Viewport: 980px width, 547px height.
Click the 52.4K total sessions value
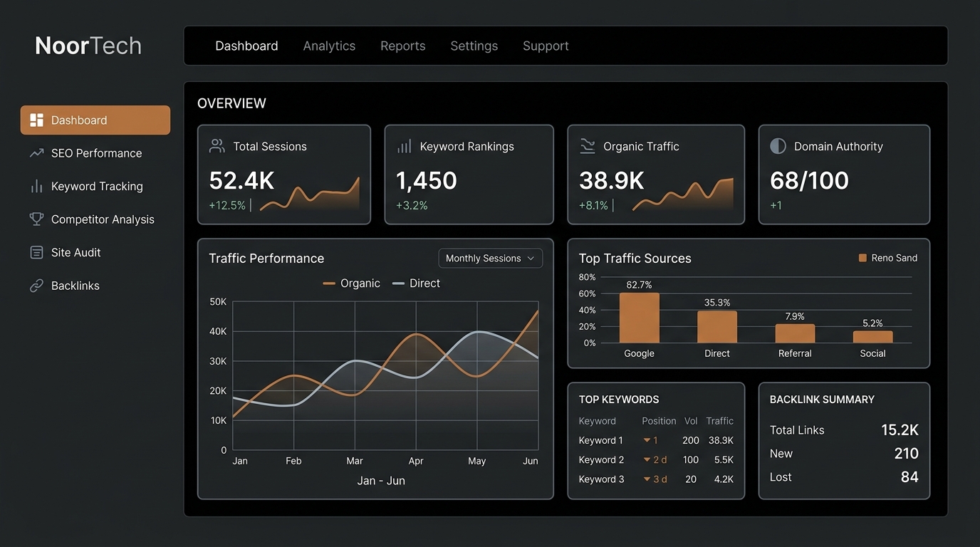click(x=241, y=181)
